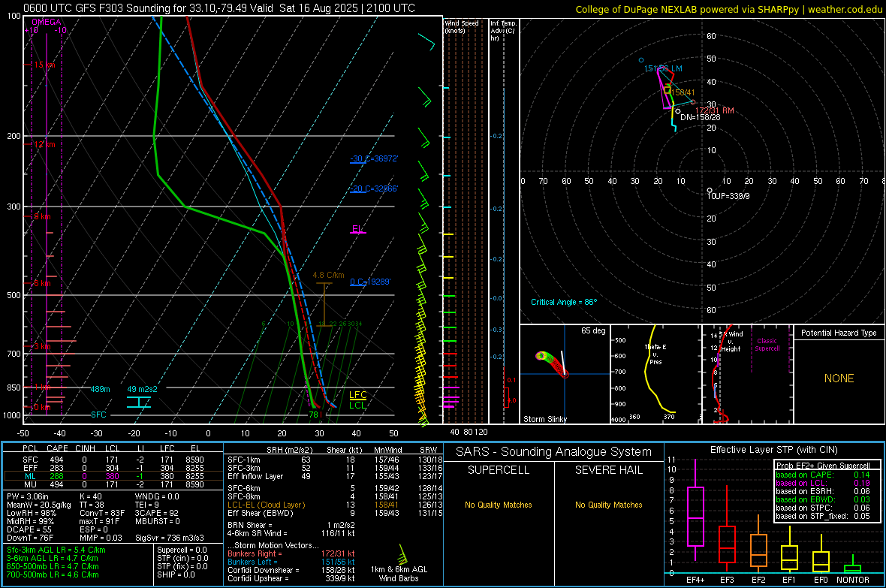Click the Corfidi Upshear vector row

coord(291,578)
